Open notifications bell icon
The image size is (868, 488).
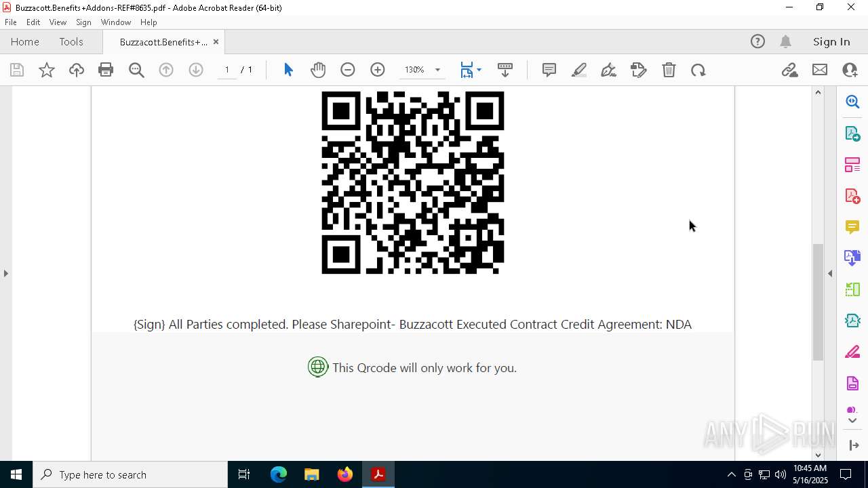(785, 42)
